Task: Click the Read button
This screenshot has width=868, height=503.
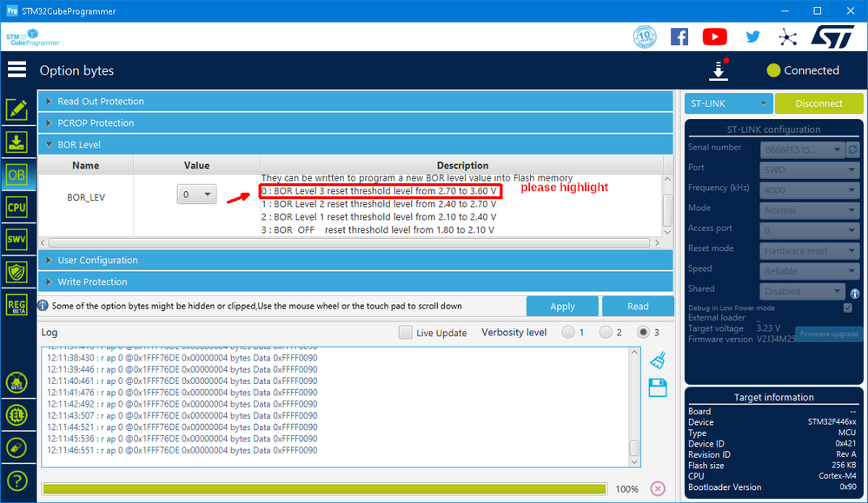Action: coord(638,306)
